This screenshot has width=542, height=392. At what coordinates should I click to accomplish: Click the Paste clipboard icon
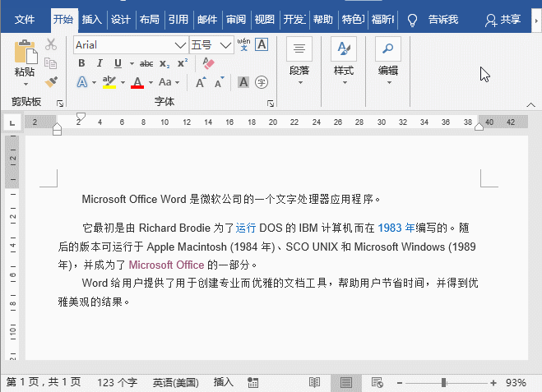click(25, 52)
